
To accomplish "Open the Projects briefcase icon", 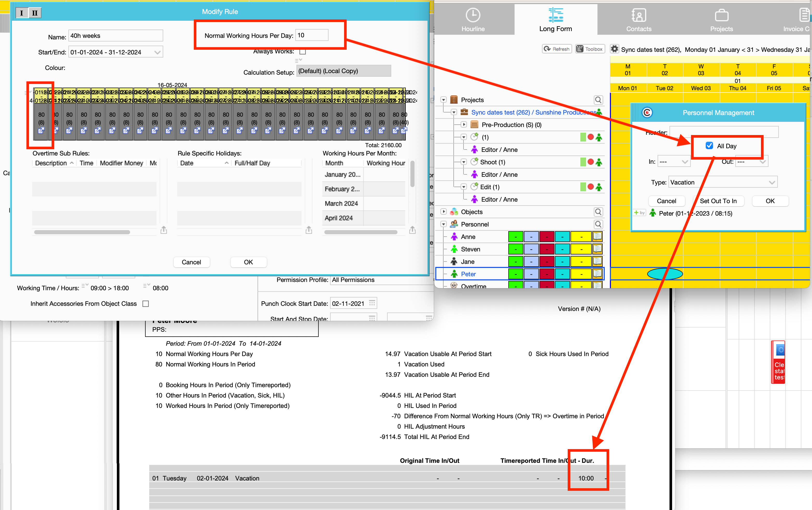I will [721, 16].
